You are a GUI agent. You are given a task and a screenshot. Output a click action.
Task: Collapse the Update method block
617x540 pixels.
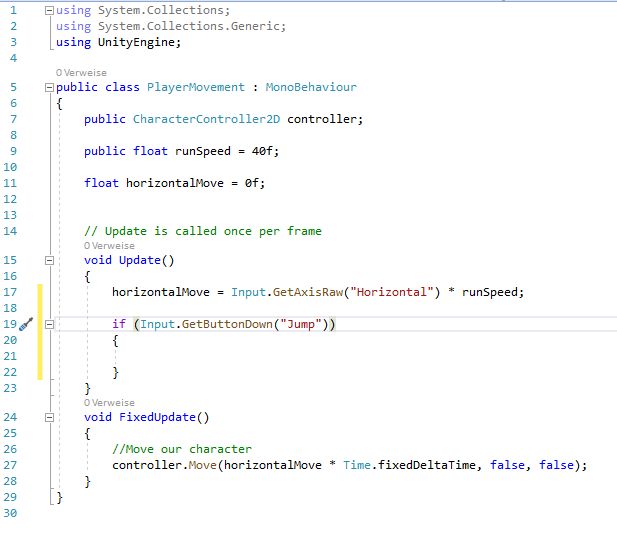pos(49,260)
